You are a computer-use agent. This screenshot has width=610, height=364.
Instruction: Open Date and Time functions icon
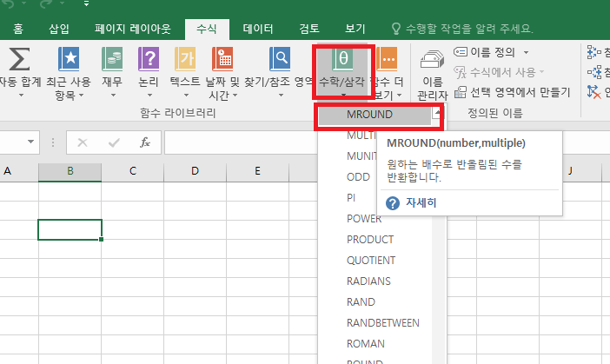pos(222,59)
